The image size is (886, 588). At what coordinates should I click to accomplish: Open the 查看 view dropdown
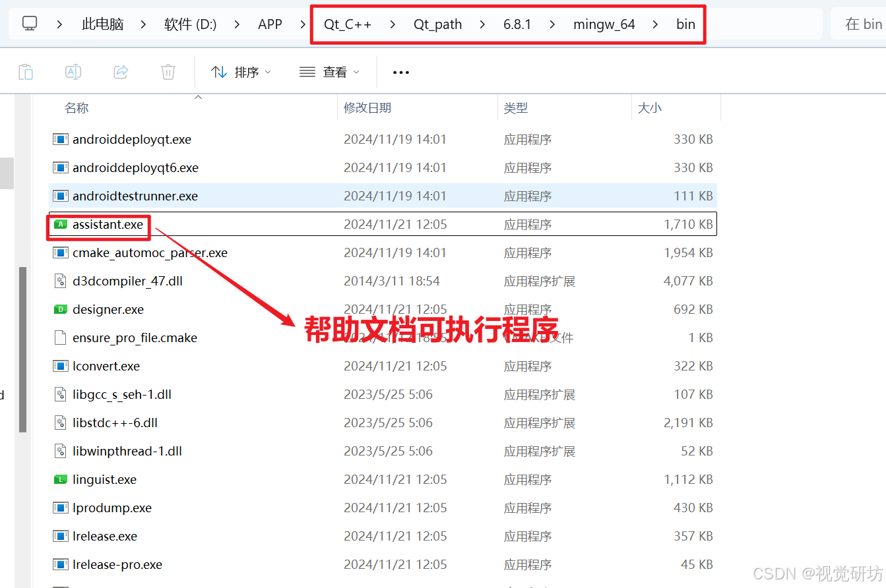click(329, 72)
